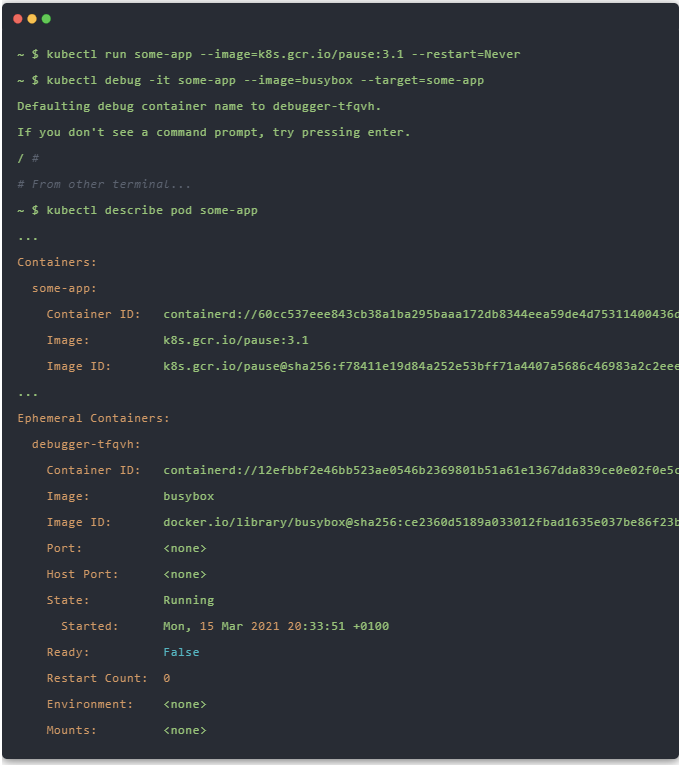The image size is (681, 765).
Task: Click the 'Running' state value
Action: (x=188, y=600)
